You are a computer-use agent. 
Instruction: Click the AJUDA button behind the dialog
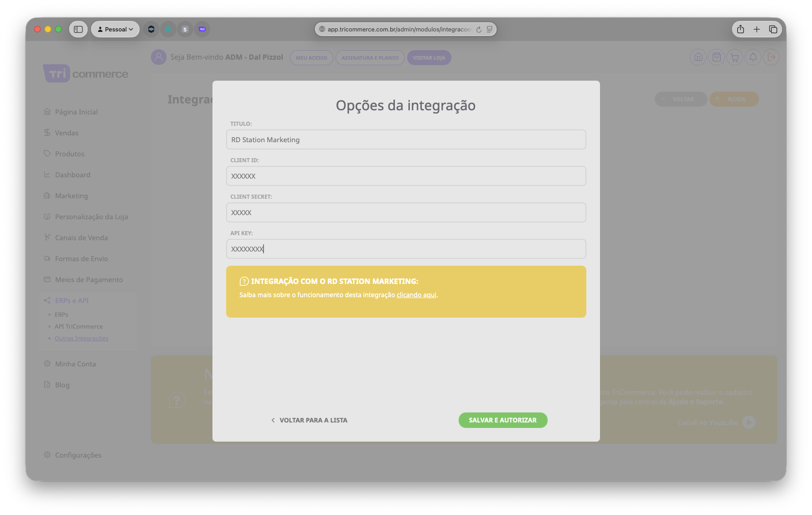coord(734,99)
